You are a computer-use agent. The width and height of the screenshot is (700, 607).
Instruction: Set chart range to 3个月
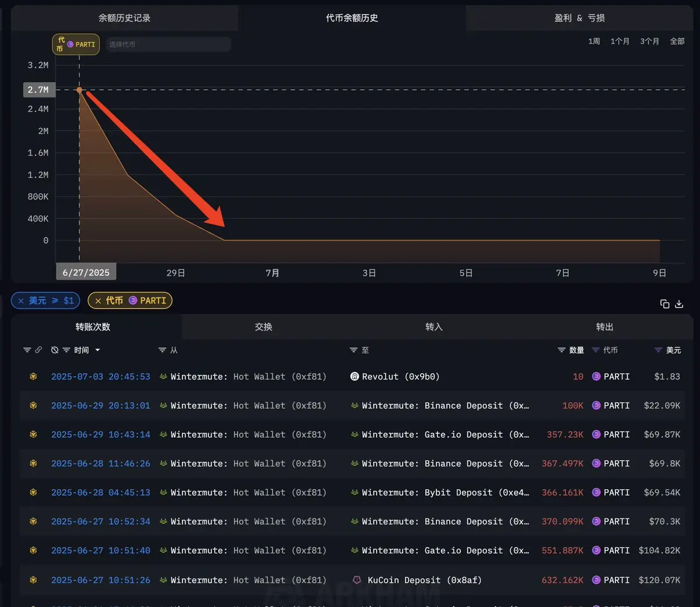[x=649, y=41]
